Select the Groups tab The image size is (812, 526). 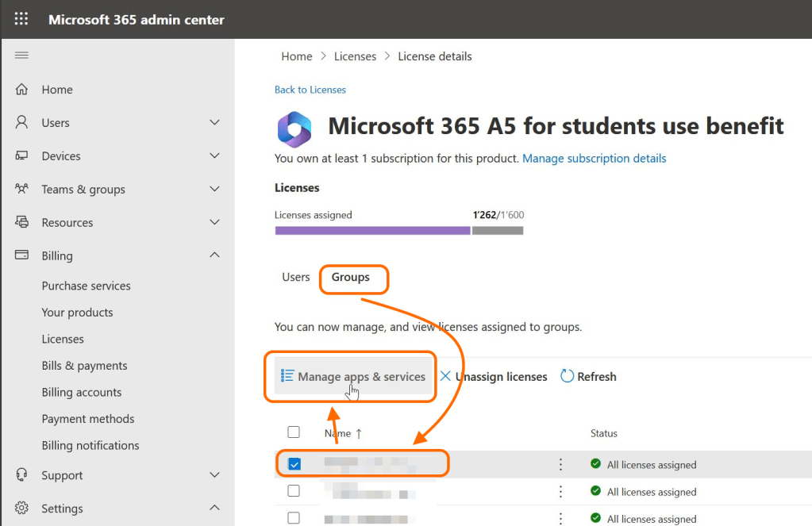[x=351, y=277]
